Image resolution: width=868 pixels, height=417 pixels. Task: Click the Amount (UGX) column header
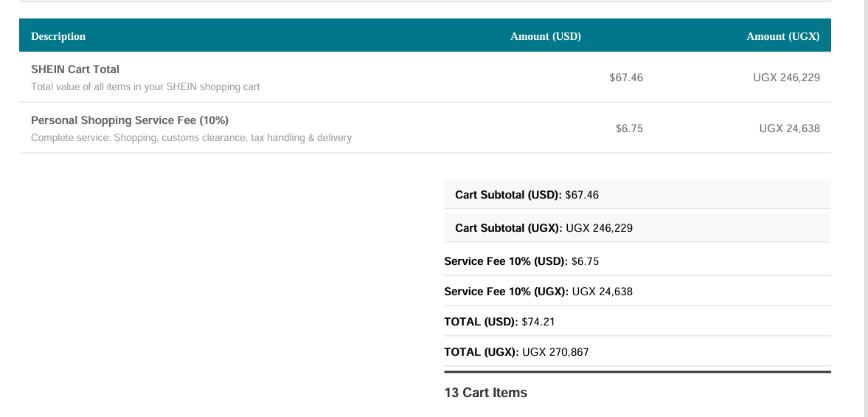point(782,37)
